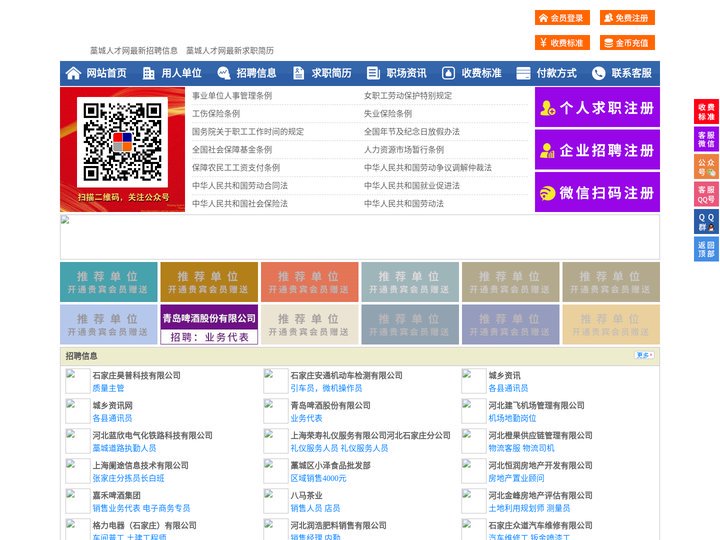Click the logo beside 河北建飞机场管理有限公司
This screenshot has width=720, height=540.
coord(474,411)
